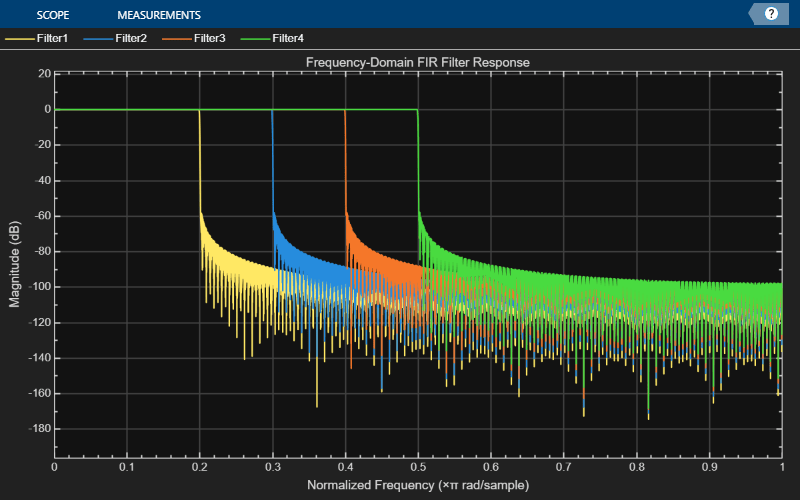Switch to the SCOPE tab
Screen dimensions: 800x500
pyautogui.click(x=53, y=15)
